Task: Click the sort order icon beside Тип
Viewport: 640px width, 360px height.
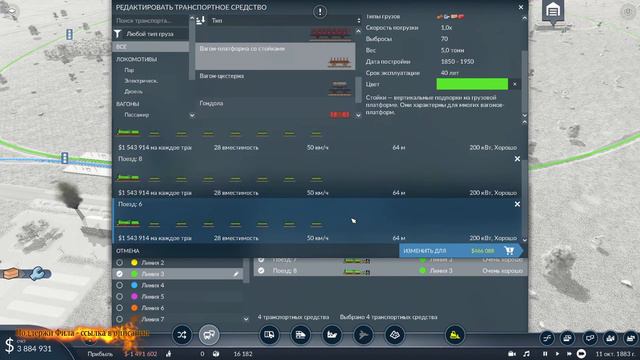Action: 200,20
